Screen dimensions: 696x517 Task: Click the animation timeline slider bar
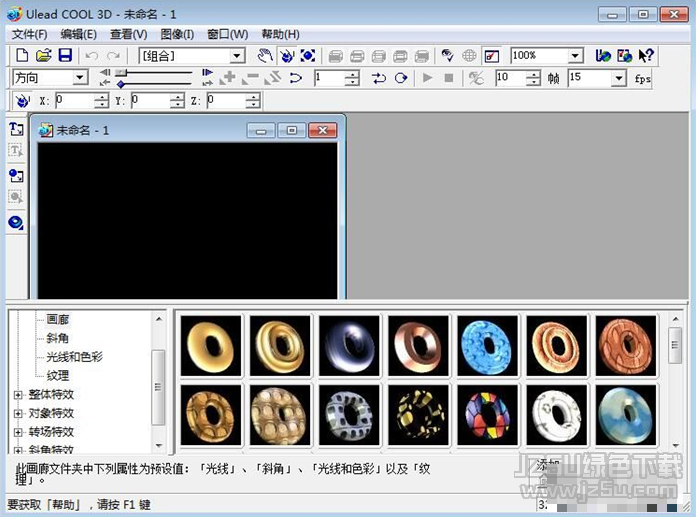(x=155, y=74)
